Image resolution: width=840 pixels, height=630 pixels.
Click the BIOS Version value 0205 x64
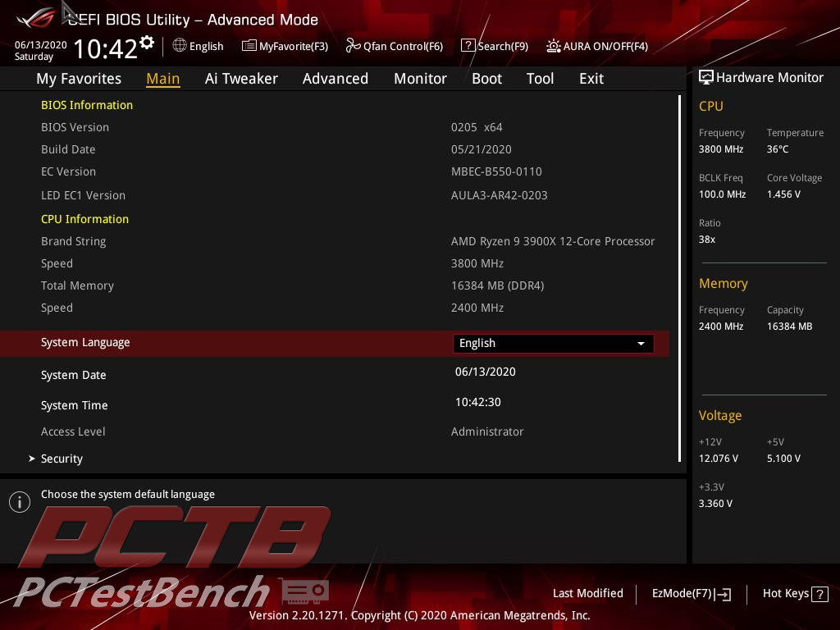pyautogui.click(x=477, y=127)
